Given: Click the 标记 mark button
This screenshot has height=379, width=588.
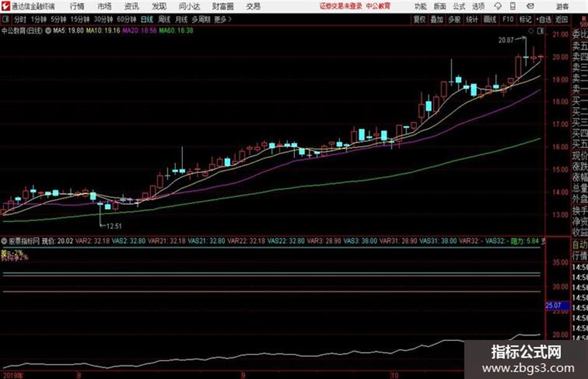Looking at the screenshot, I should click(525, 19).
